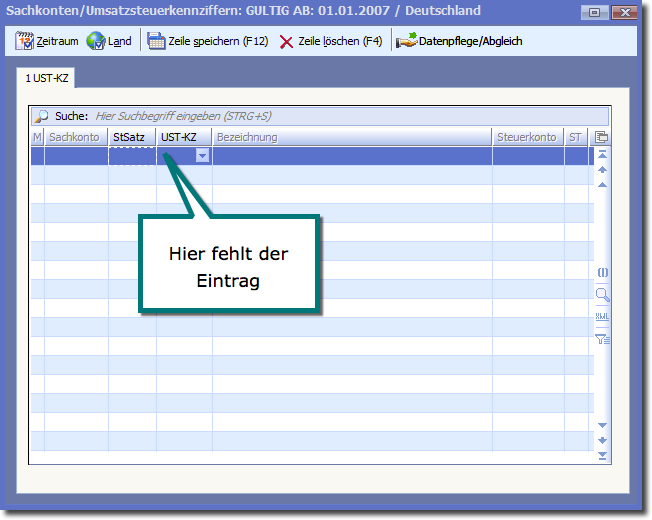Click the magnifier icon beside Suche
This screenshot has height=520, width=652.
pos(42,116)
